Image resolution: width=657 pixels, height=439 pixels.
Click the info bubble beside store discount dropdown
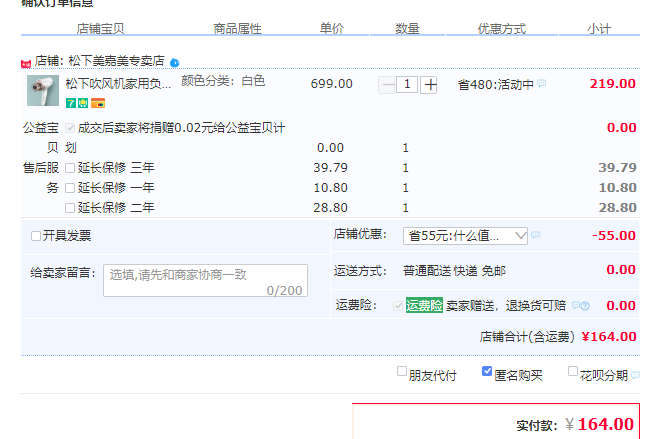(x=535, y=235)
